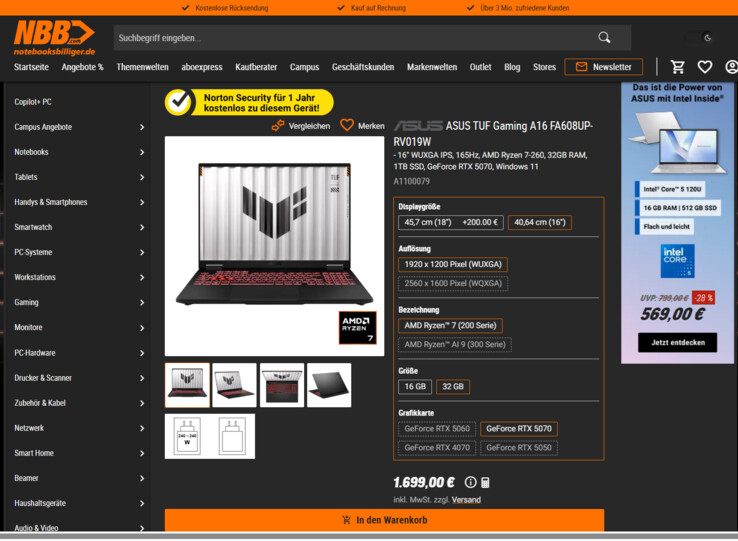The width and height of the screenshot is (738, 541).
Task: Click the NBB notebooksbilliger.de logo
Action: tap(54, 38)
